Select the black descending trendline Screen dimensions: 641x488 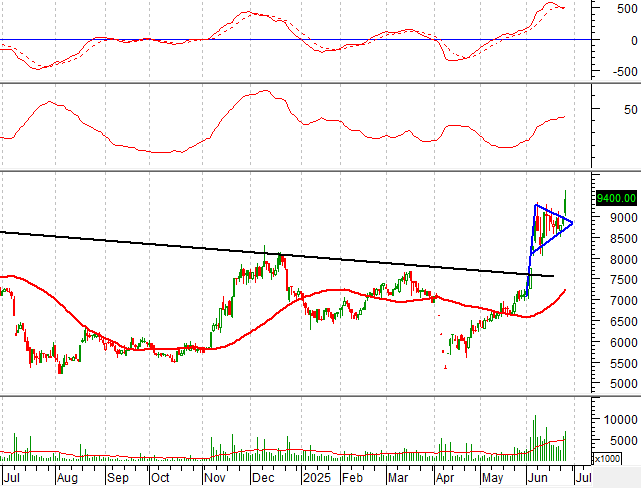[x=276, y=254]
